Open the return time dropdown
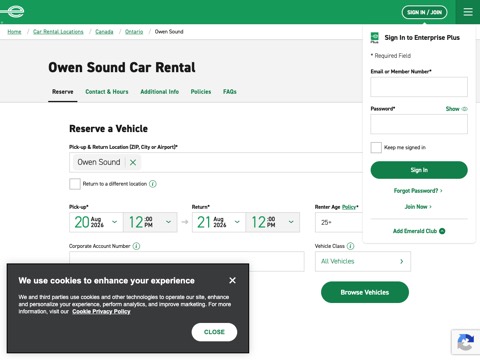Screen dimensions: 480x360 pyautogui.click(x=273, y=222)
